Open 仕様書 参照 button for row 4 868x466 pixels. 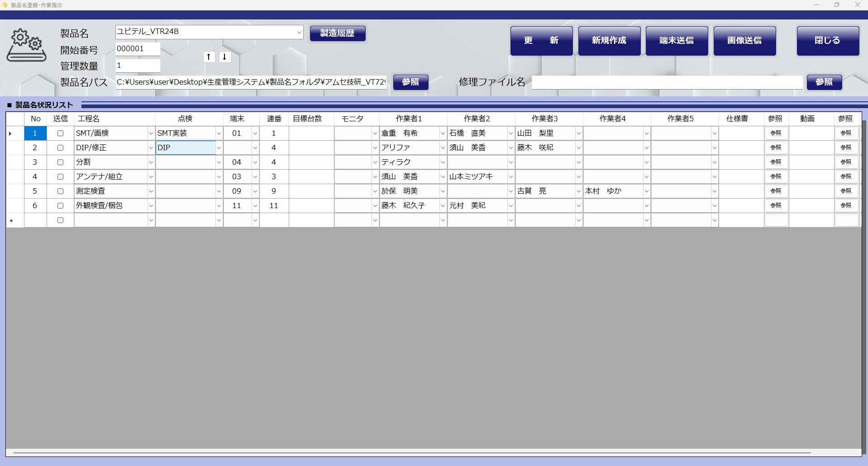776,176
